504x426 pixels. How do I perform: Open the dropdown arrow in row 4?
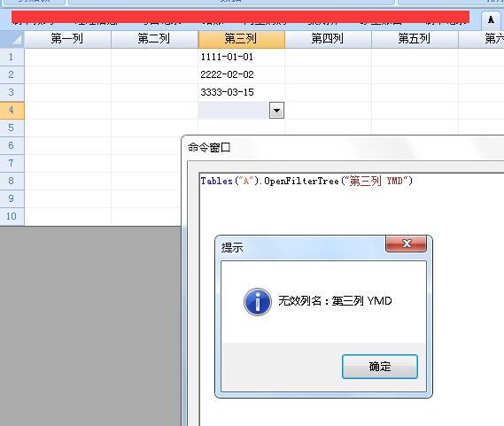[x=276, y=111]
